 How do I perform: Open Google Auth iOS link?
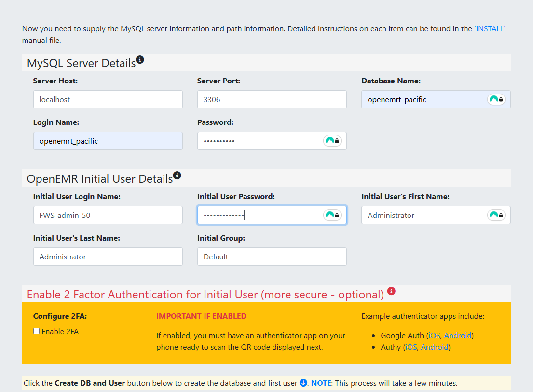pos(434,335)
